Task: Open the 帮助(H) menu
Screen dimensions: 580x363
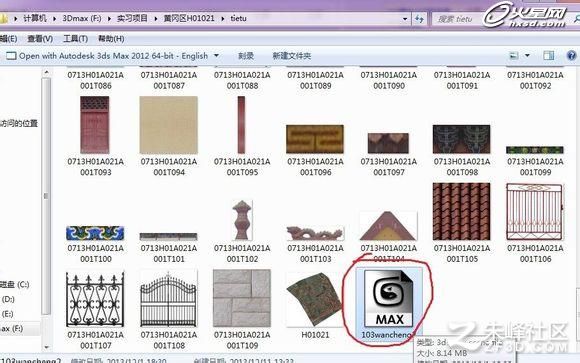Action: pos(111,38)
